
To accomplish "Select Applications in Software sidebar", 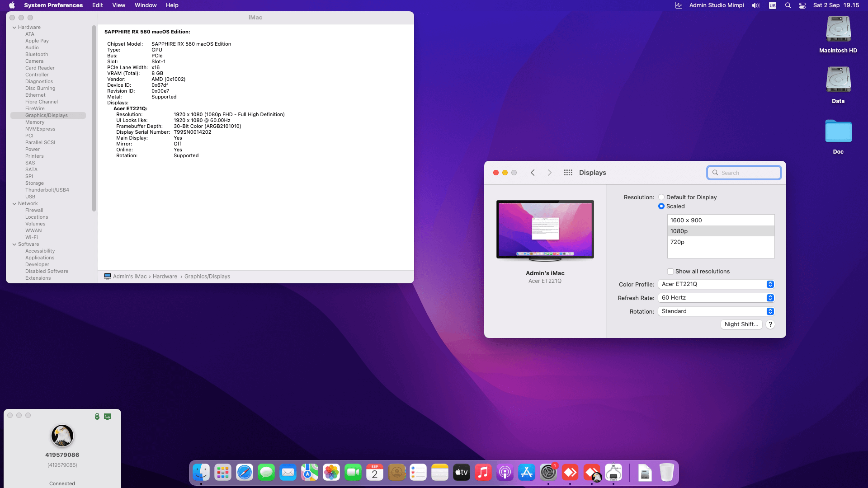I will click(40, 258).
